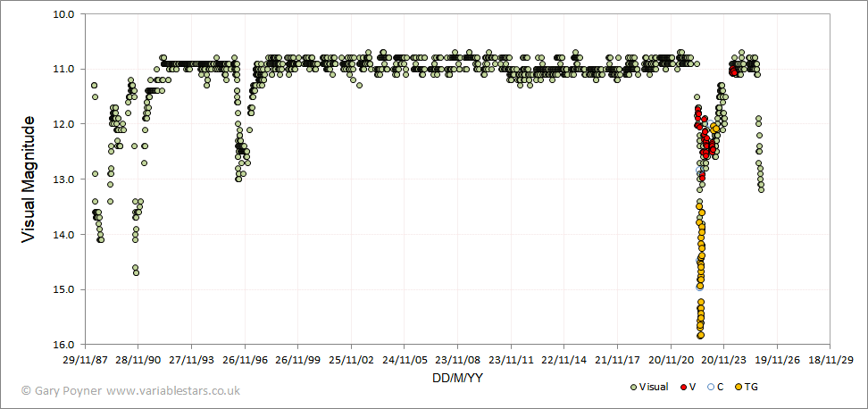Click the Visual legend marker

(x=634, y=387)
